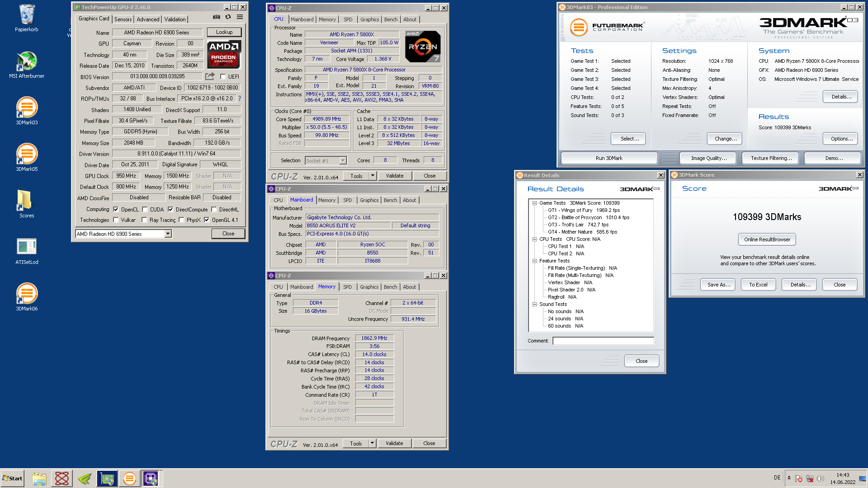
Task: Switch to 3DMark03 taskbar button
Action: 129,479
